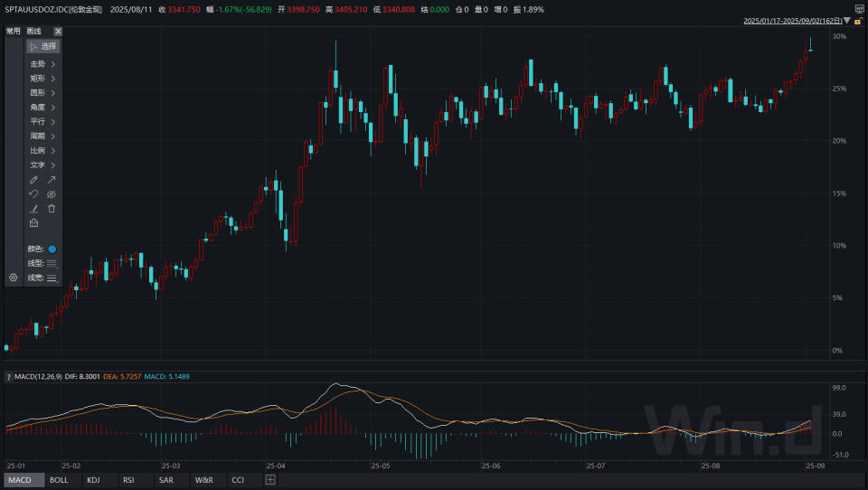This screenshot has width=868, height=490.
Task: Open the 线型 line style picker
Action: 52,264
